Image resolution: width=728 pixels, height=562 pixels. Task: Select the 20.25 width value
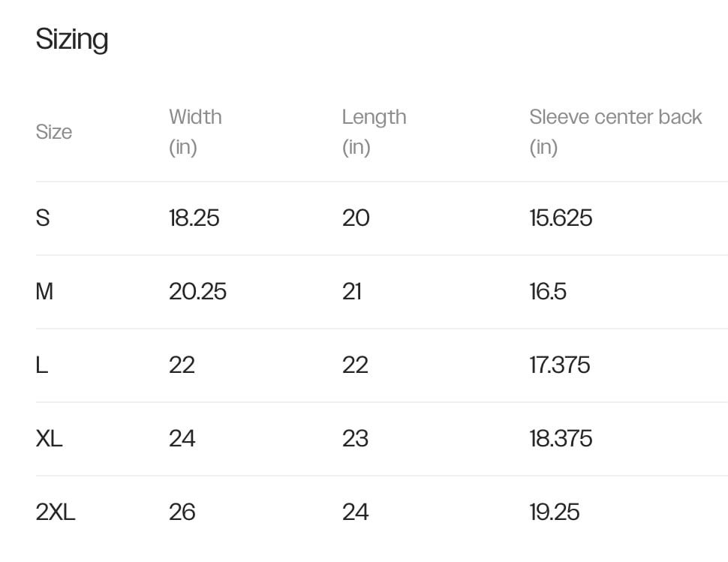pos(197,291)
